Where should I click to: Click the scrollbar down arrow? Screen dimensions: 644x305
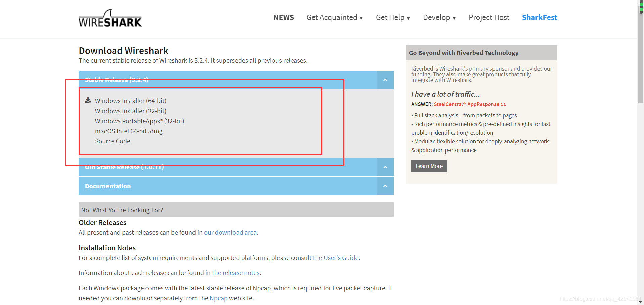(641, 302)
